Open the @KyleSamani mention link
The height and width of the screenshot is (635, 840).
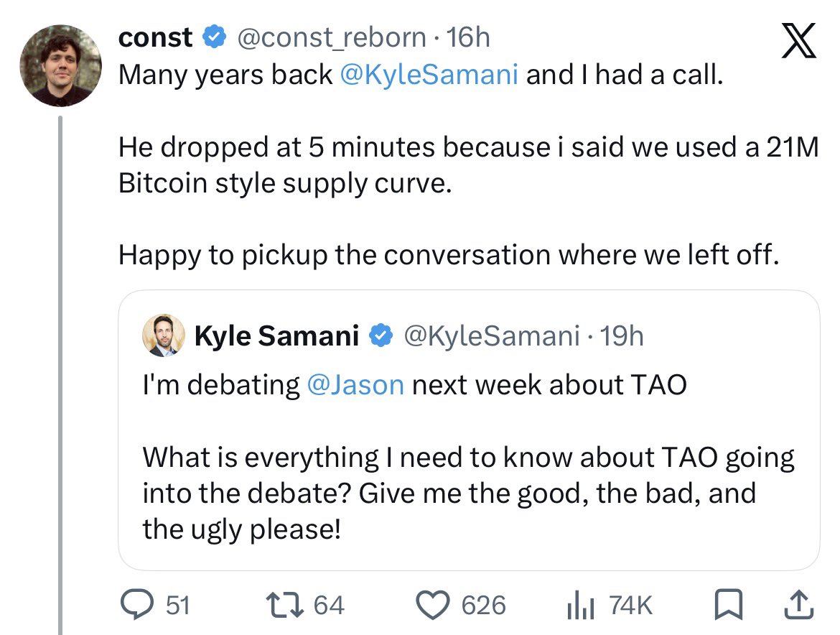(x=429, y=75)
